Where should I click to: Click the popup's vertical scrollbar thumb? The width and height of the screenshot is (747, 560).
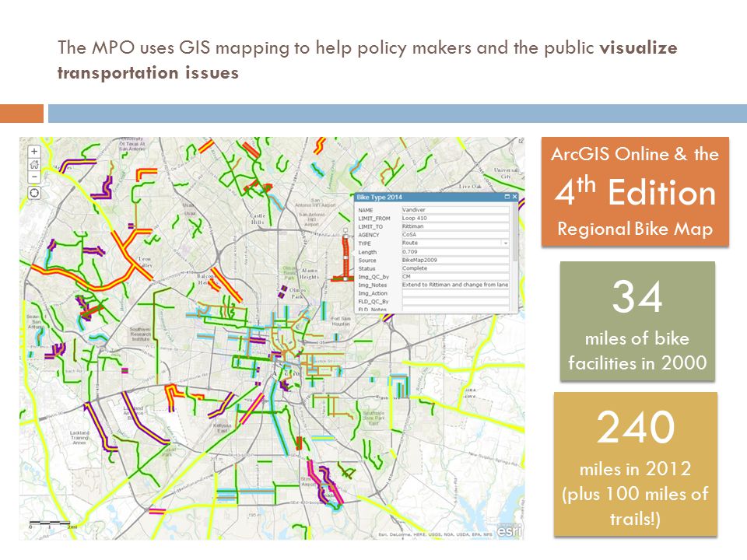514,232
